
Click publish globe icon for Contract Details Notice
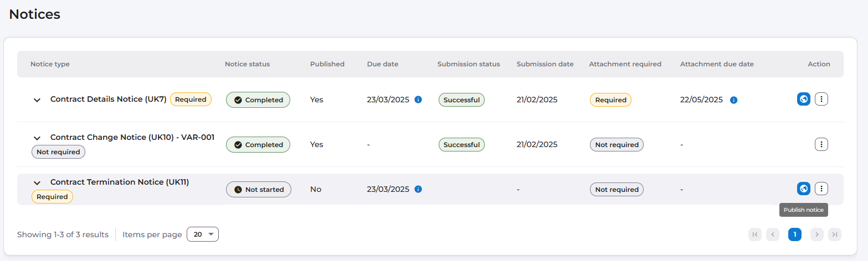click(804, 100)
